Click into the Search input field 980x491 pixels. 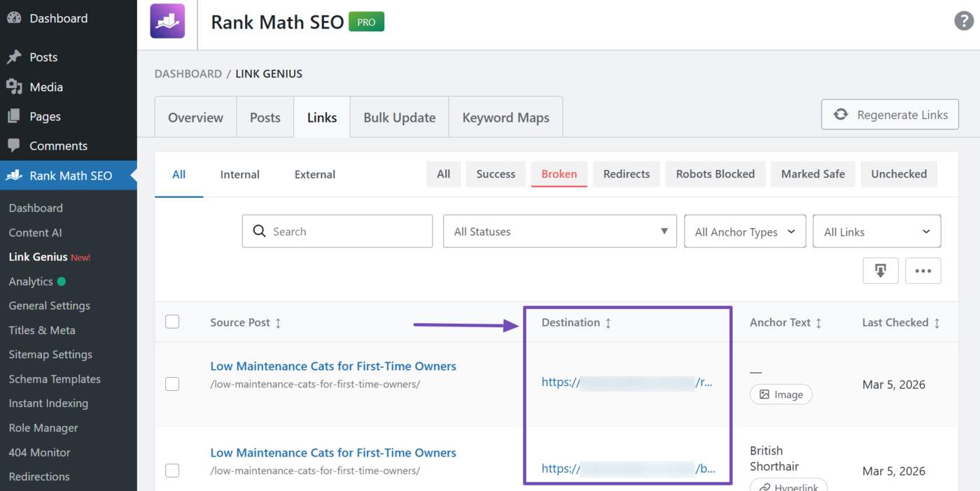337,231
